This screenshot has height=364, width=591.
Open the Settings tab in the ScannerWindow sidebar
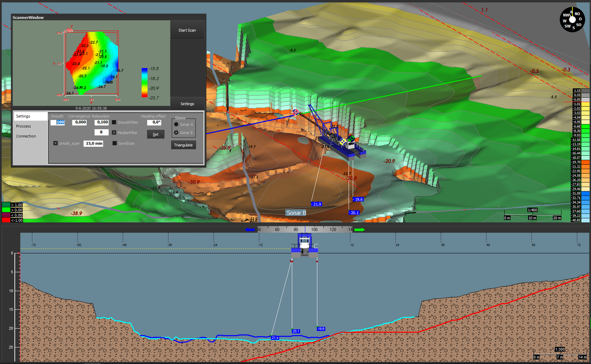pos(30,116)
